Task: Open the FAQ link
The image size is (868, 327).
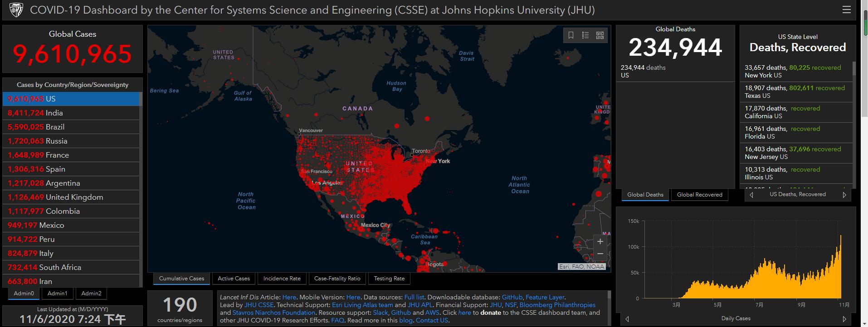Action: click(337, 320)
